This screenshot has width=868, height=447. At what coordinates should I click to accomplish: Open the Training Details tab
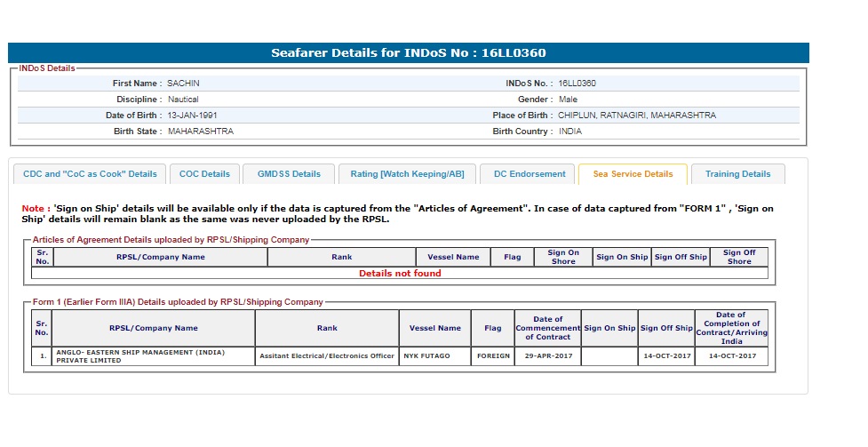tap(737, 174)
